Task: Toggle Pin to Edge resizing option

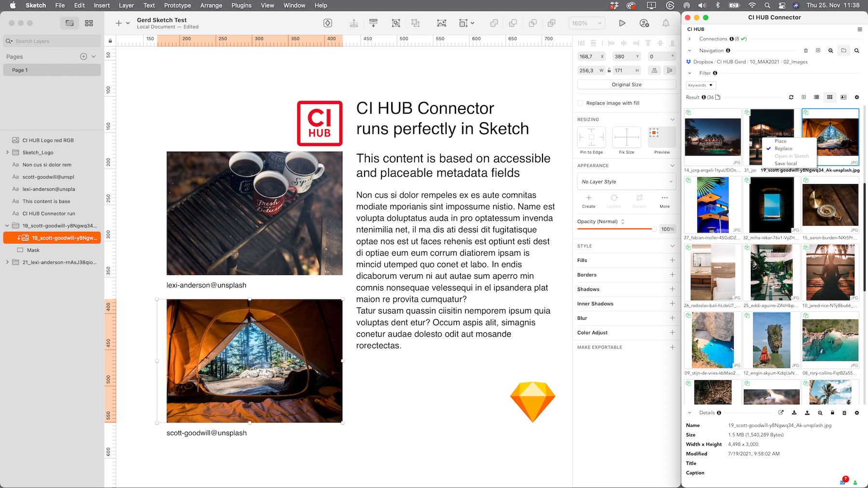Action: [591, 137]
